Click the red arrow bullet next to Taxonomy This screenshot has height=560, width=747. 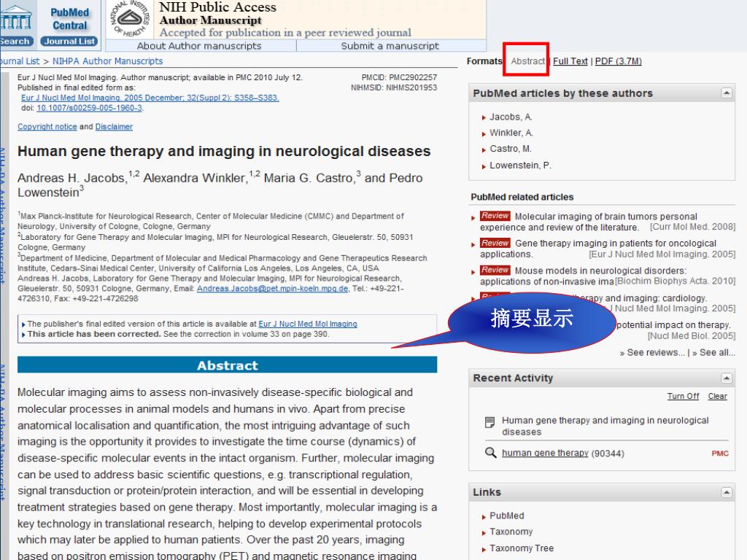[x=484, y=532]
